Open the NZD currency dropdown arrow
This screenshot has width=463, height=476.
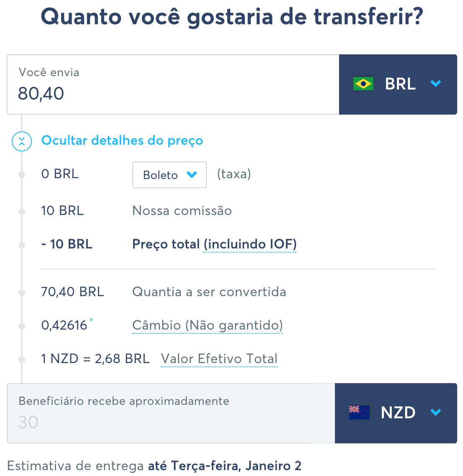click(436, 412)
